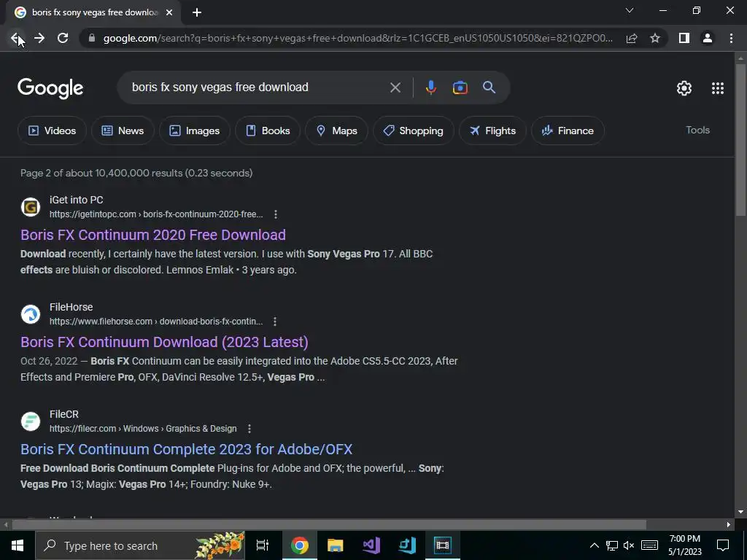Image resolution: width=747 pixels, height=560 pixels.
Task: Open Boris FX Continuum 2020 Free Download
Action: pos(153,235)
